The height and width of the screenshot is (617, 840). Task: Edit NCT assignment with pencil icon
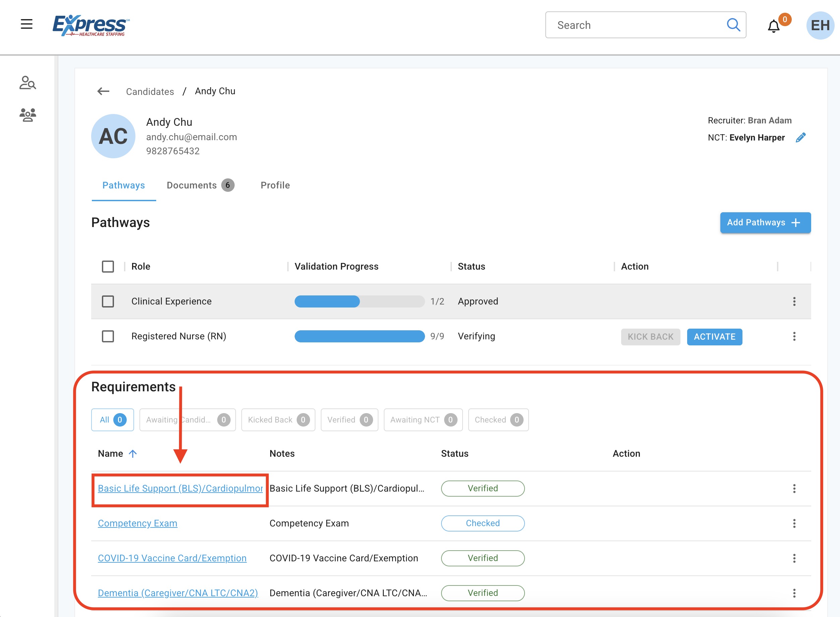[x=800, y=137]
